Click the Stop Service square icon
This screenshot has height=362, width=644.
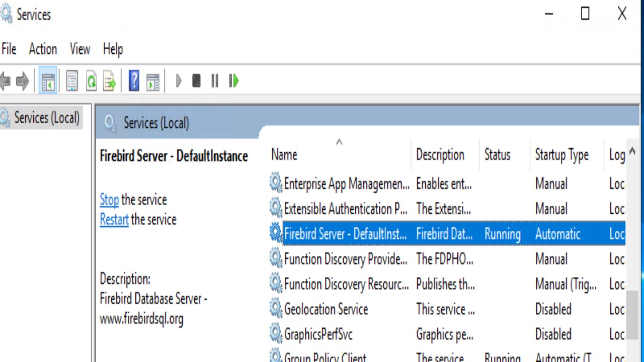[x=196, y=81]
